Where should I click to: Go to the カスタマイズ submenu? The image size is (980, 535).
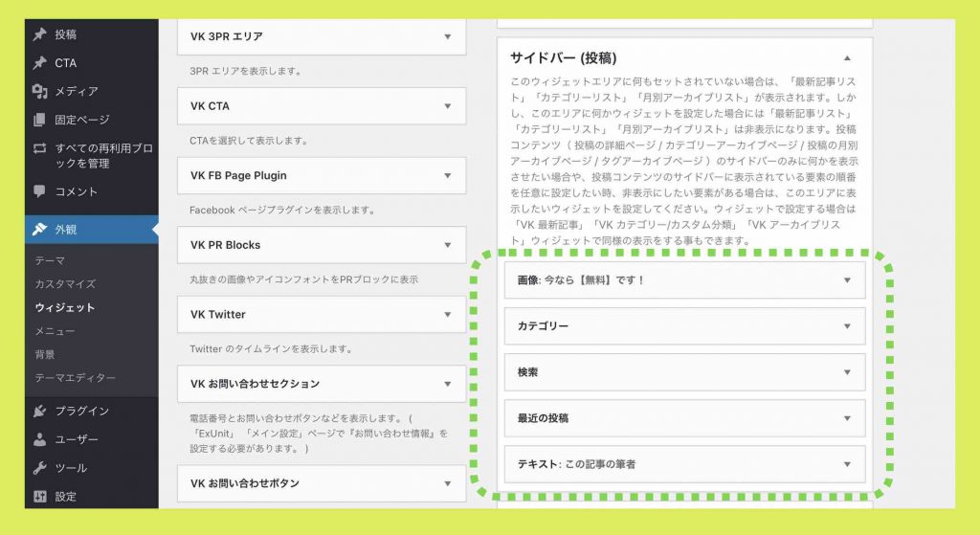(65, 283)
